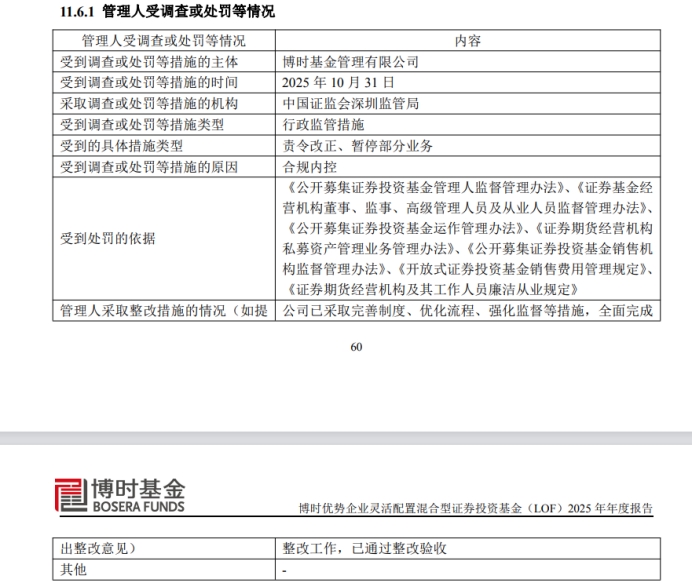Click the row label 受到调查或处罚等措施的时间
The width and height of the screenshot is (692, 584).
click(x=149, y=82)
